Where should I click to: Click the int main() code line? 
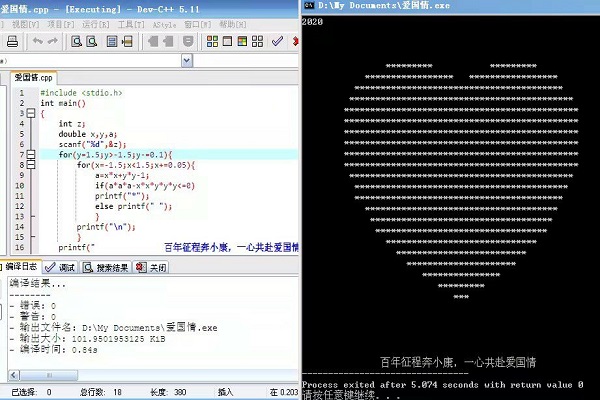pos(63,103)
